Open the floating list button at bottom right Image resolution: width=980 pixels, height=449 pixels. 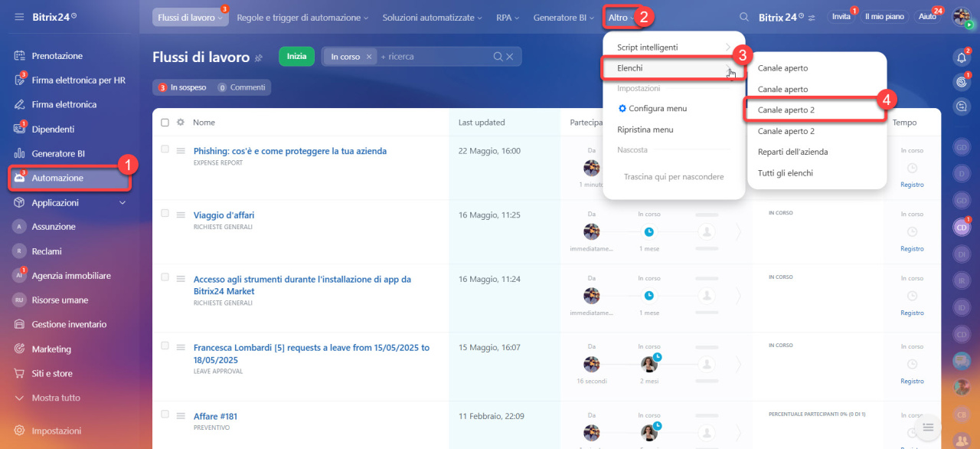point(928,427)
